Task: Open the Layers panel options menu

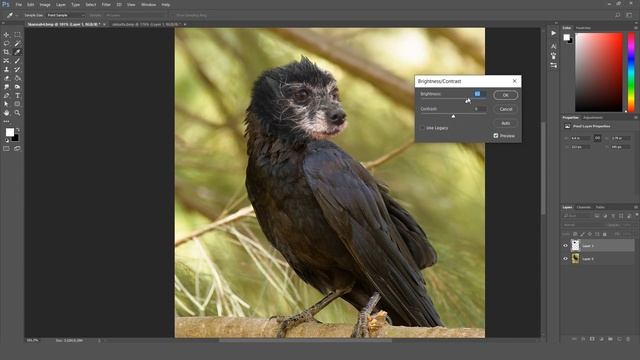Action: [636, 207]
